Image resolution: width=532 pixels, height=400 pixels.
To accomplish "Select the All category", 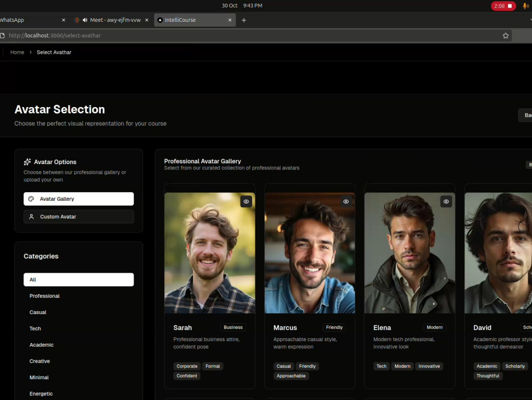I will click(x=79, y=280).
